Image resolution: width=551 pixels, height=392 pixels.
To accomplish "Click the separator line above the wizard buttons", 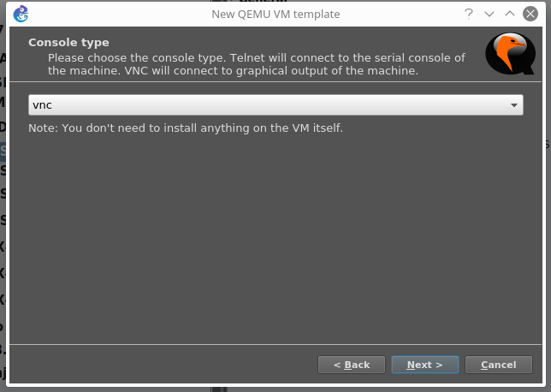I will (275, 344).
